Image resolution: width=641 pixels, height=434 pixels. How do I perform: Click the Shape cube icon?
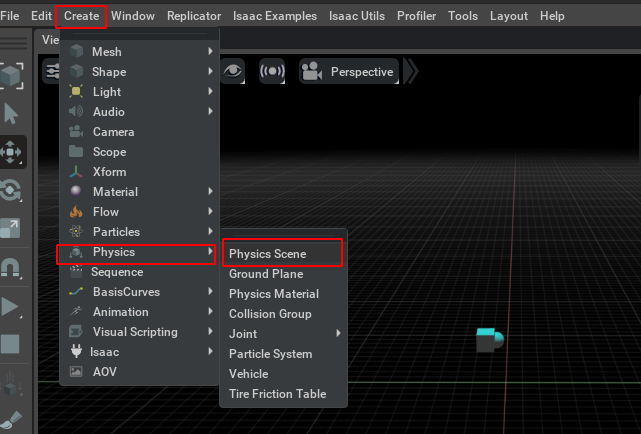point(76,72)
